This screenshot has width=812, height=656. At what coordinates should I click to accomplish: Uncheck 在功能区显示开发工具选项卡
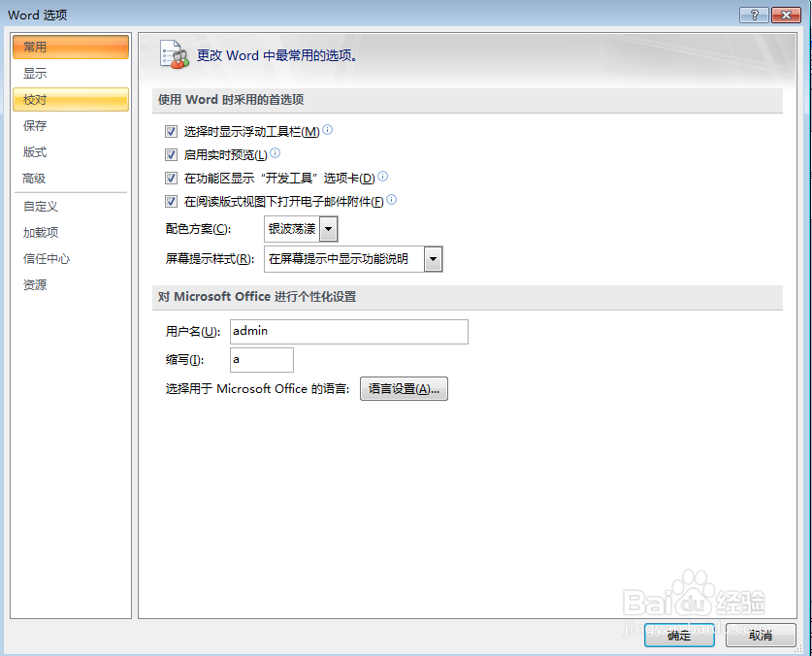click(x=171, y=179)
